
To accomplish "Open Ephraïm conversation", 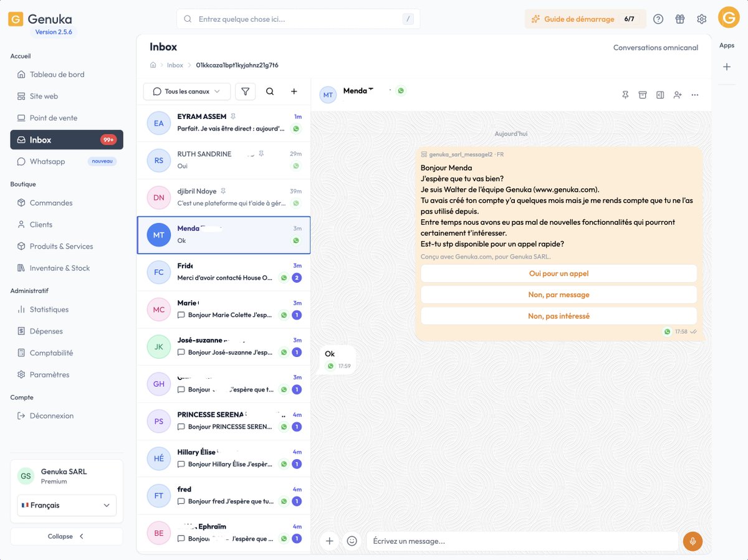I will pyautogui.click(x=224, y=533).
